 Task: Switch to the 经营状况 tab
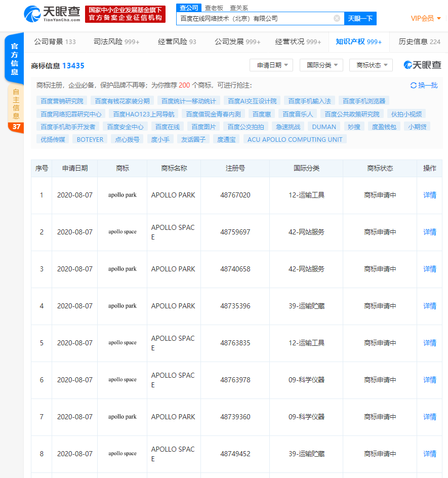point(298,42)
